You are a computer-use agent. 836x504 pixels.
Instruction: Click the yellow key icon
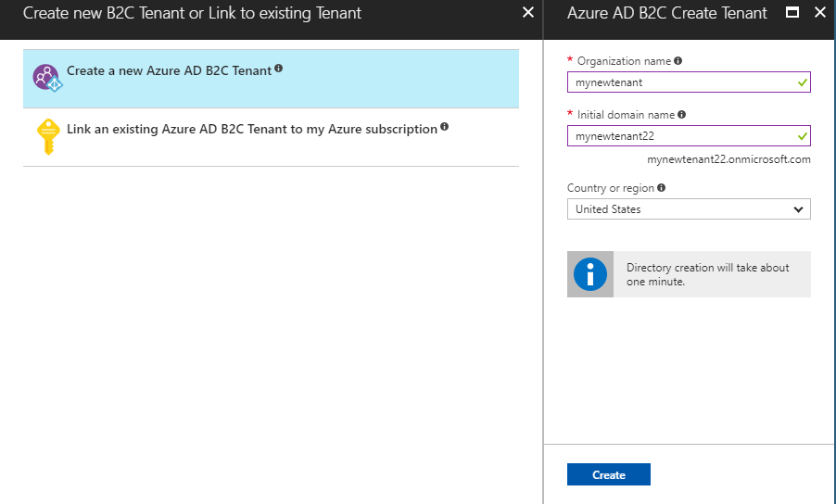pos(47,137)
